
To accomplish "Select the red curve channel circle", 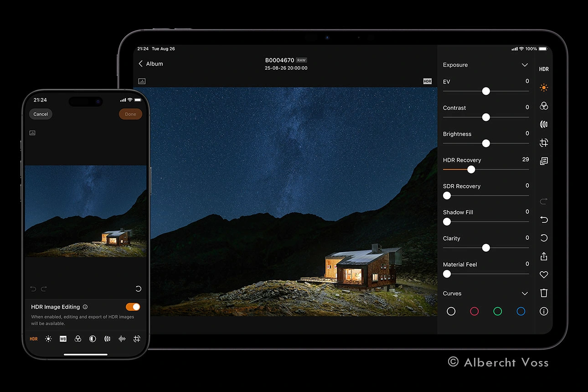I will pos(474,311).
